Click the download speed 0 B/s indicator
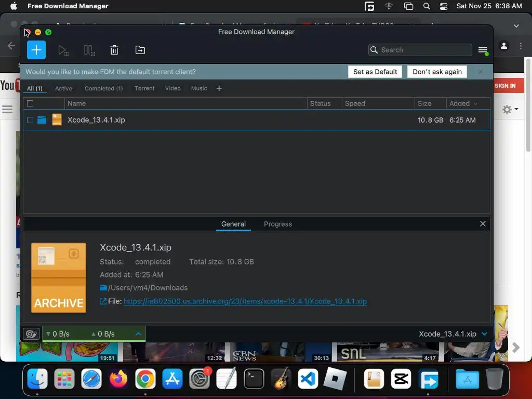 click(x=58, y=334)
